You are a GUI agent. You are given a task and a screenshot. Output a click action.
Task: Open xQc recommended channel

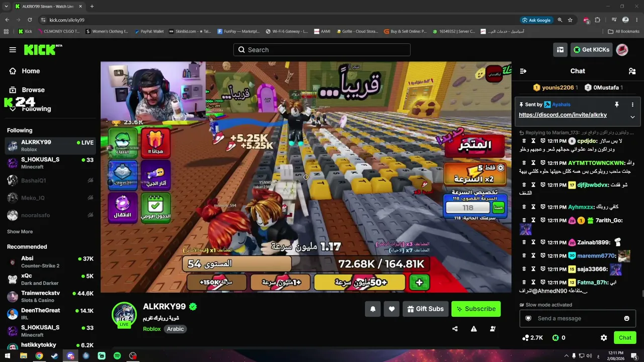pyautogui.click(x=49, y=279)
